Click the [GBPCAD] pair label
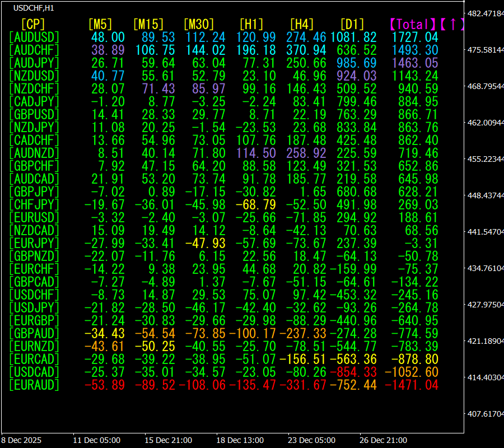504x448 pixels. [x=34, y=282]
